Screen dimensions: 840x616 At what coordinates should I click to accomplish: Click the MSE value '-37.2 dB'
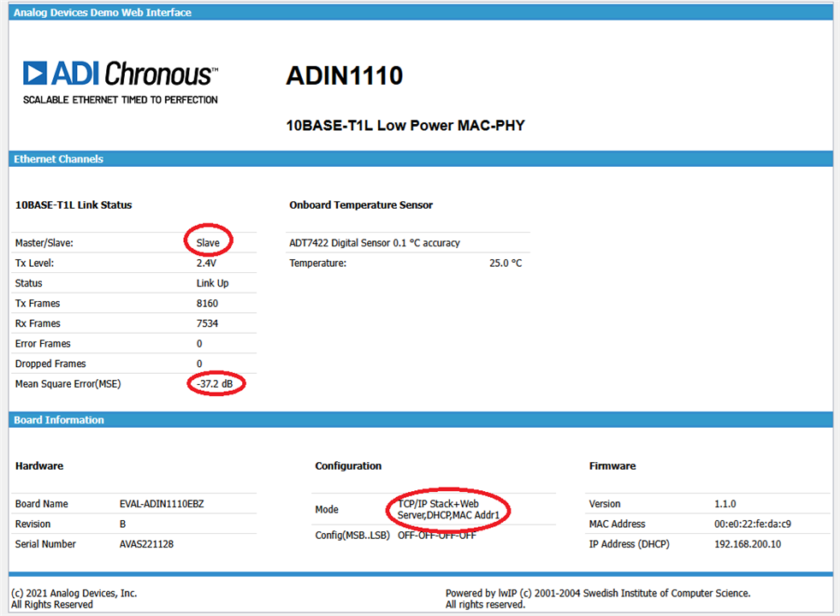point(215,384)
